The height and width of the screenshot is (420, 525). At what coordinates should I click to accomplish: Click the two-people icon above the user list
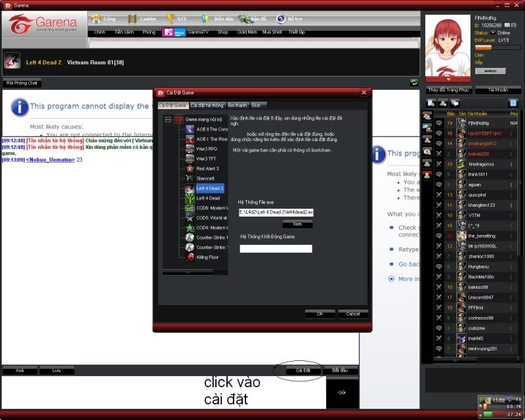(443, 103)
